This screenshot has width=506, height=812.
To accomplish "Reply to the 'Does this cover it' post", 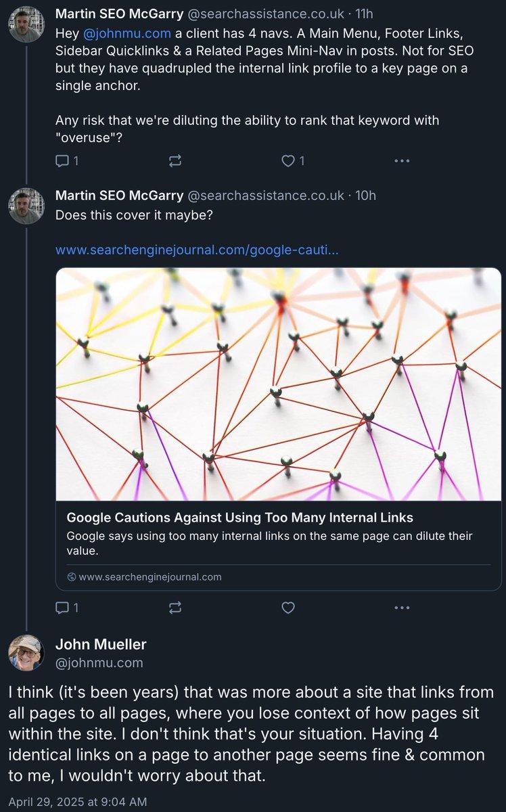I will (66, 608).
